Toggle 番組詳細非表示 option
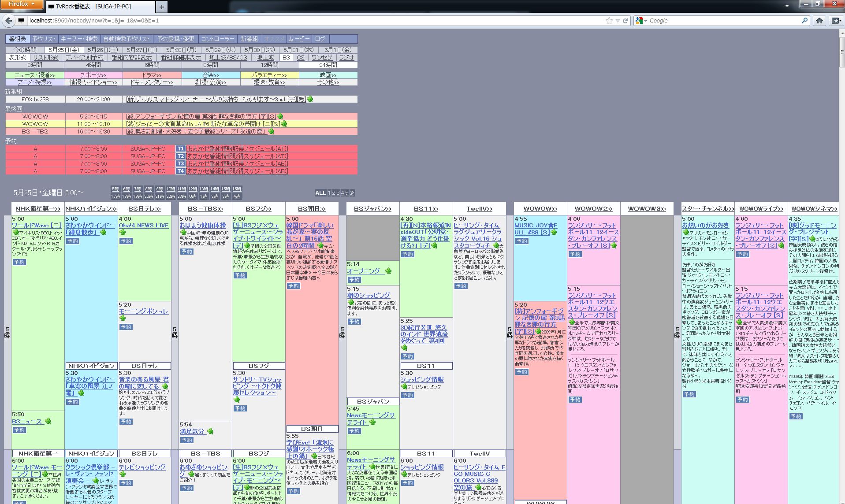The width and height of the screenshot is (845, 504). coord(181,57)
